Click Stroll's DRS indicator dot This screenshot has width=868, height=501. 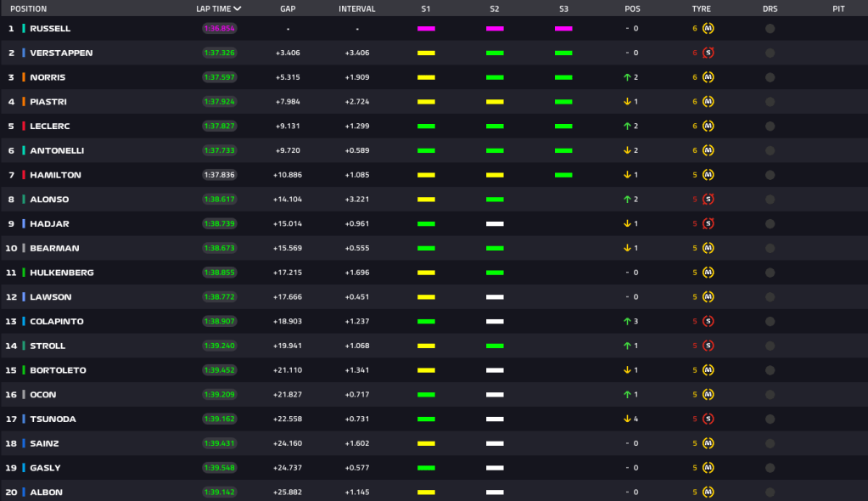pos(770,346)
